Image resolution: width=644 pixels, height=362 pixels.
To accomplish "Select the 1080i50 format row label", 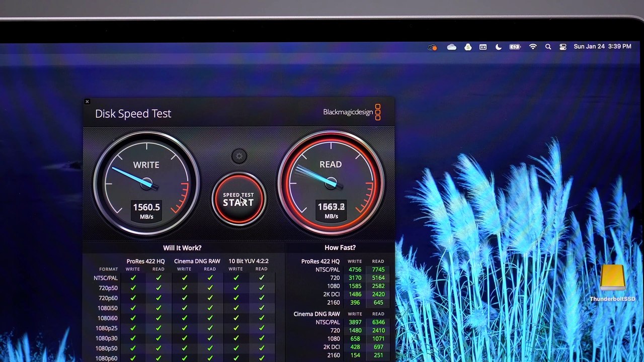I will click(x=108, y=308).
